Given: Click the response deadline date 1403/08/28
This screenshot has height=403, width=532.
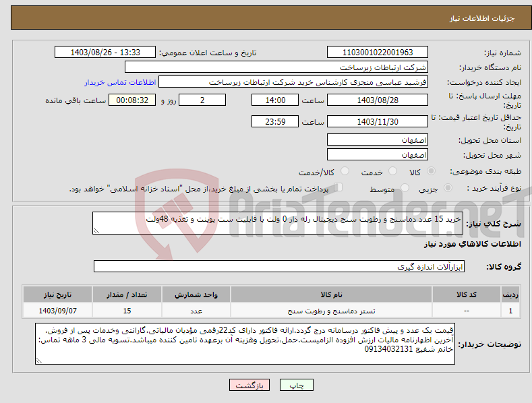Looking at the screenshot, I should click(x=378, y=100).
